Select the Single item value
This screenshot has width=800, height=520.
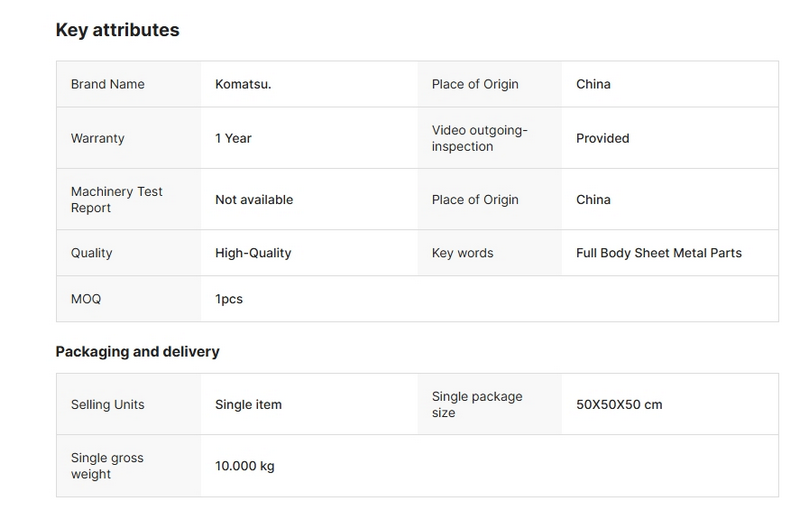[248, 404]
